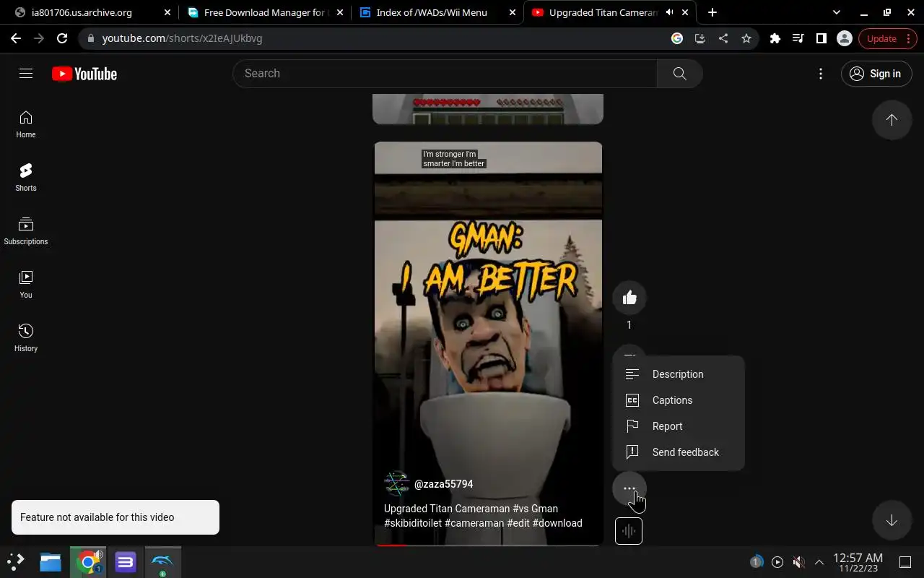924x578 pixels.
Task: Mute the Upgraded Titan Cameraman tab audio
Action: click(x=669, y=12)
